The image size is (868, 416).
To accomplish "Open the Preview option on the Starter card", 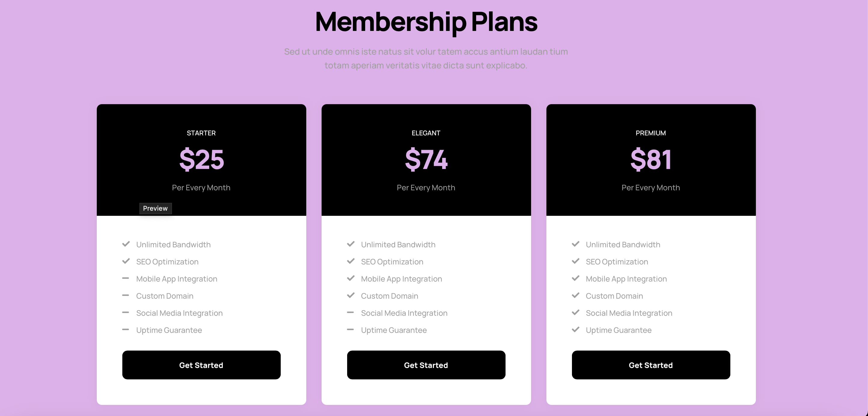I will 155,208.
